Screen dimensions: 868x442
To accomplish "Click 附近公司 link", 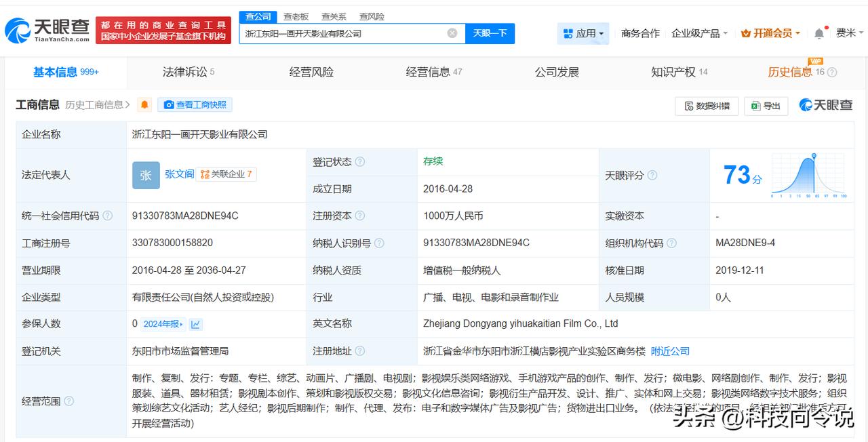I will point(670,351).
